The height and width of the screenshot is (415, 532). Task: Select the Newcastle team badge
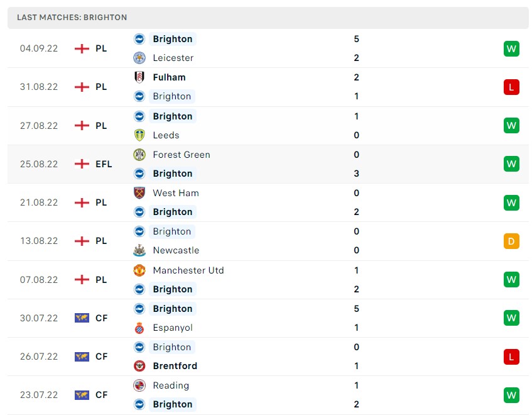click(141, 250)
